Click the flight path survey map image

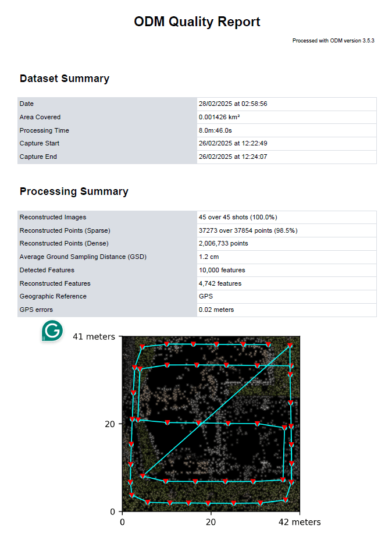[x=211, y=424]
